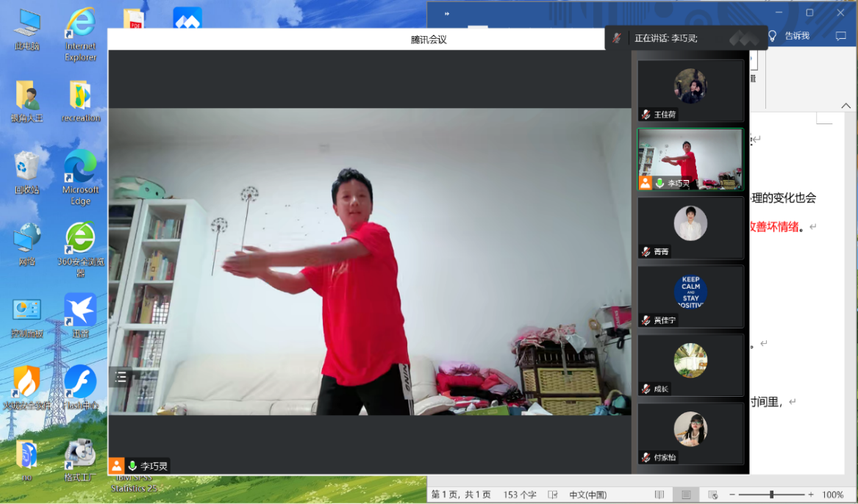Viewport: 858px width, 504px height.
Task: Expand the Word quick access toolbar arrows
Action: pos(447,14)
